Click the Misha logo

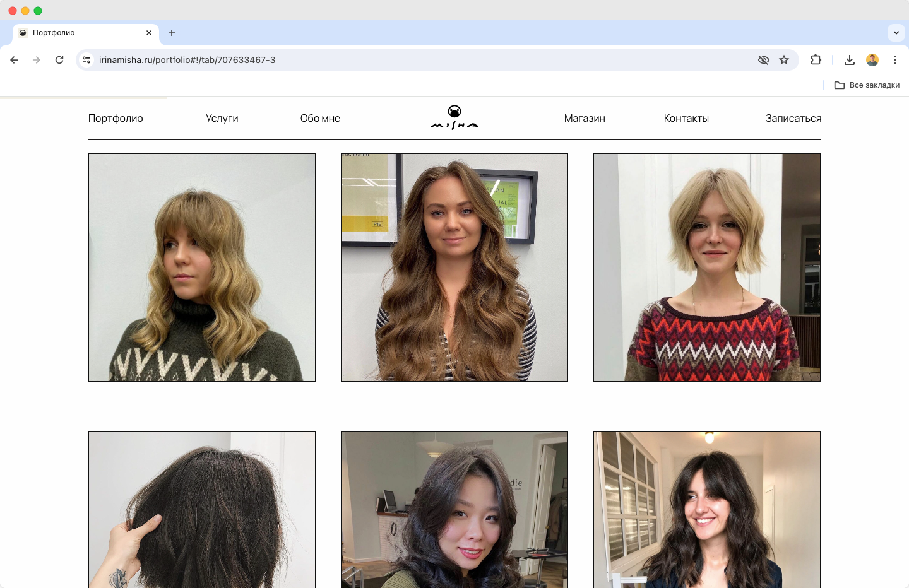pos(454,117)
